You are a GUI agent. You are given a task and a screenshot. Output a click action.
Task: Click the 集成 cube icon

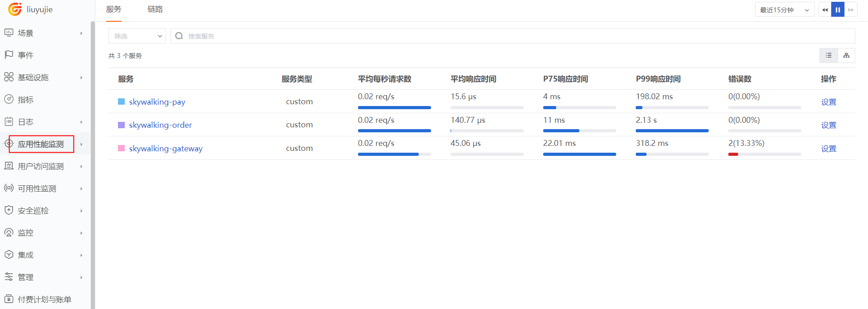pyautogui.click(x=9, y=255)
